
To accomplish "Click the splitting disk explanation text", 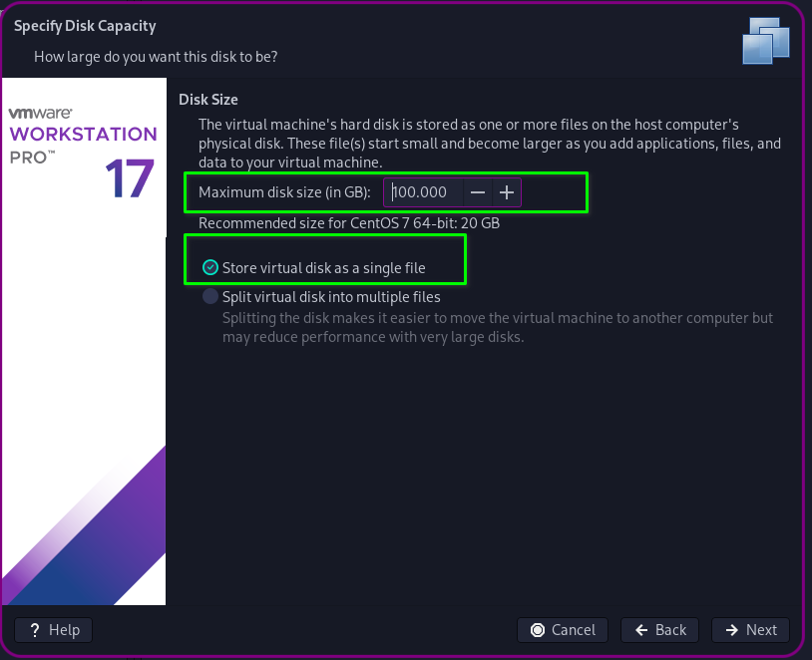I will 497,327.
